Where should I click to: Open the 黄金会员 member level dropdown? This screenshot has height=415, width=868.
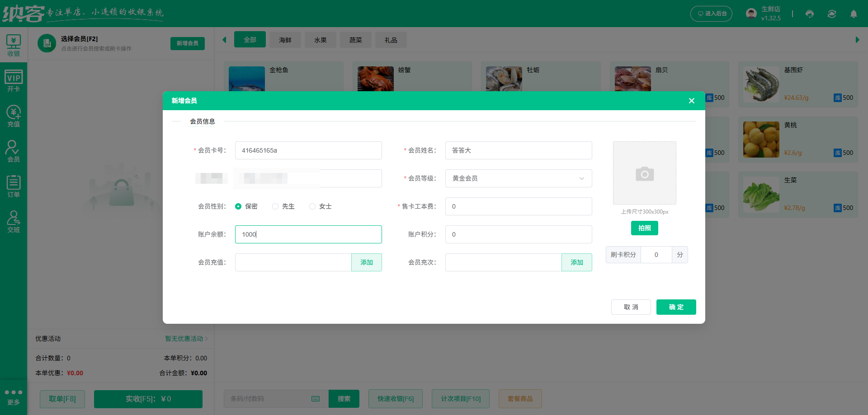tap(518, 178)
